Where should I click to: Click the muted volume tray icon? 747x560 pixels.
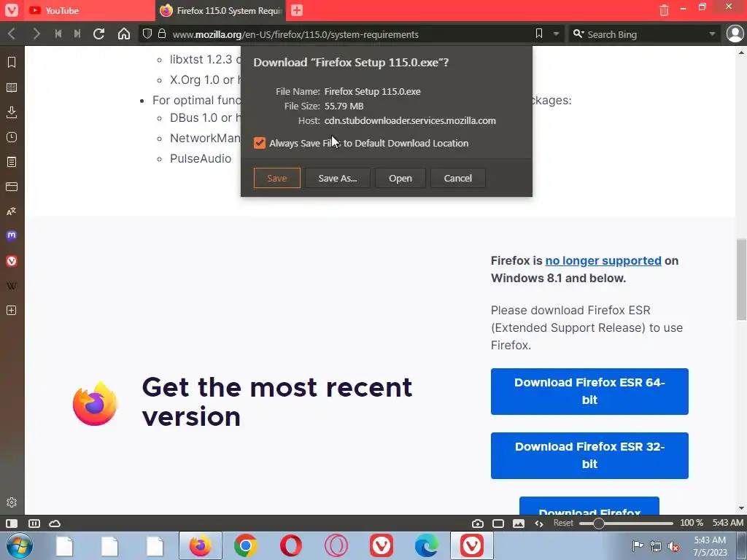tap(673, 547)
